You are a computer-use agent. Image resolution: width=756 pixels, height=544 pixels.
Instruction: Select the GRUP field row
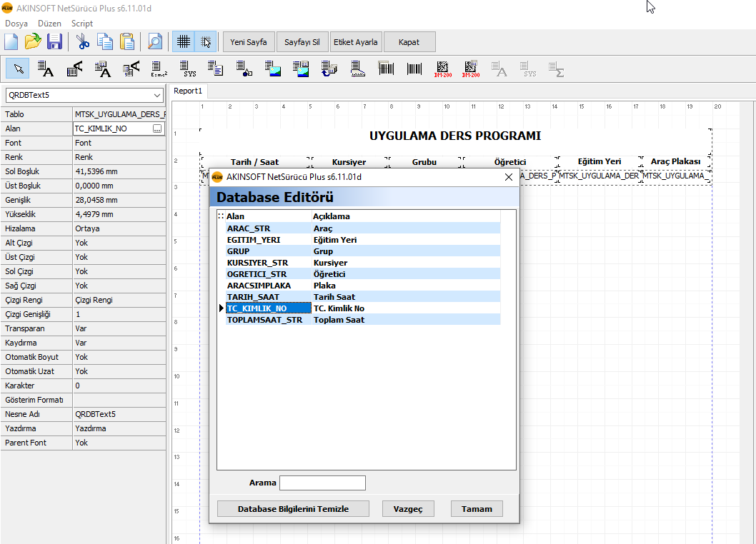pyautogui.click(x=362, y=251)
